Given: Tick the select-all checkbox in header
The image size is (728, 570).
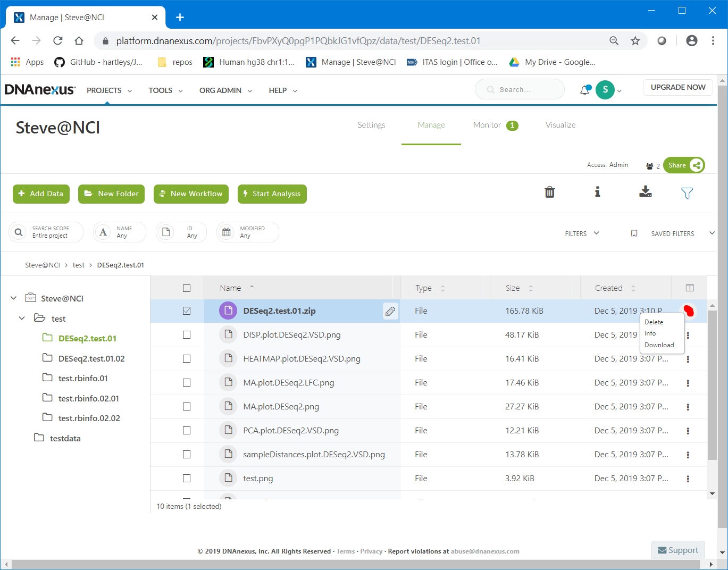Looking at the screenshot, I should 187,288.
